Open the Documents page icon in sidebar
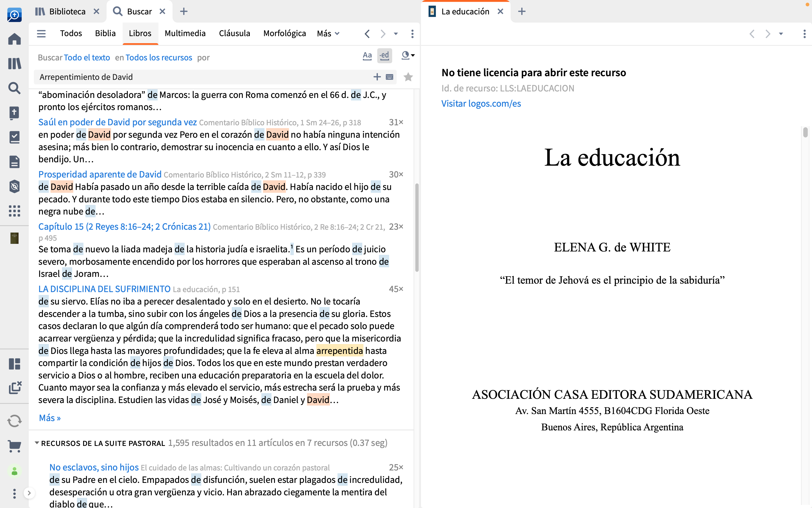 [14, 162]
